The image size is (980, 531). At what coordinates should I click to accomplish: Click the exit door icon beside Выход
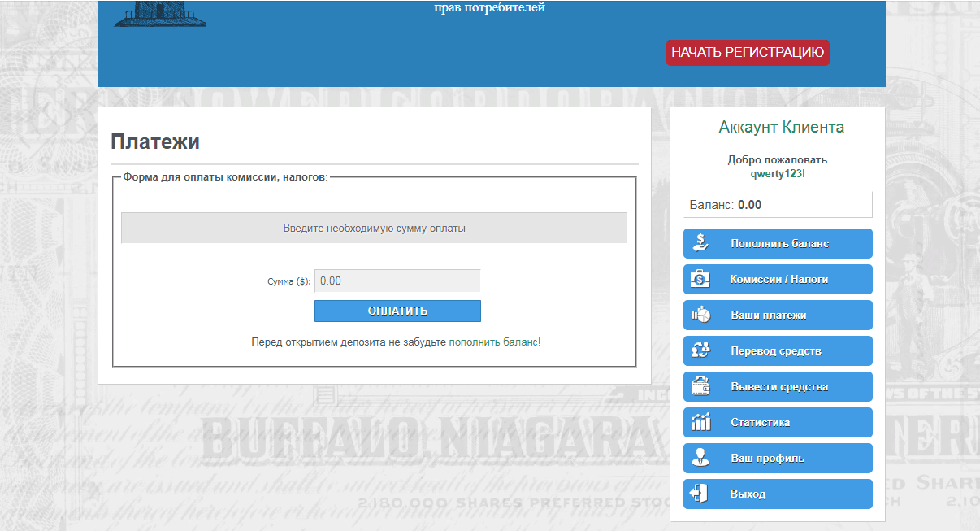tap(700, 494)
